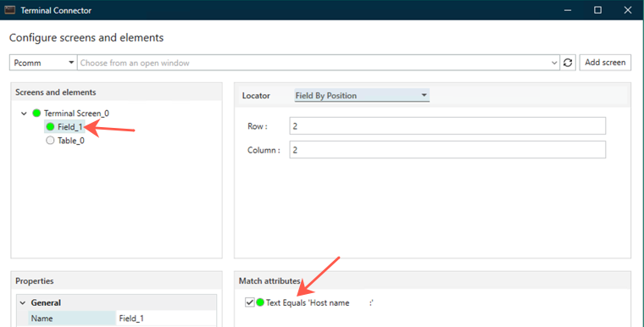Click the Terminal Connector app icon in title bar
The image size is (644, 327).
[x=10, y=10]
